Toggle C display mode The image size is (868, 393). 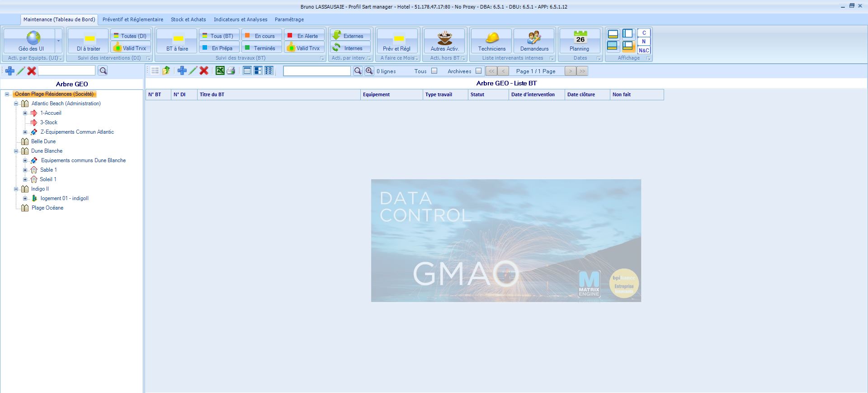tap(644, 33)
